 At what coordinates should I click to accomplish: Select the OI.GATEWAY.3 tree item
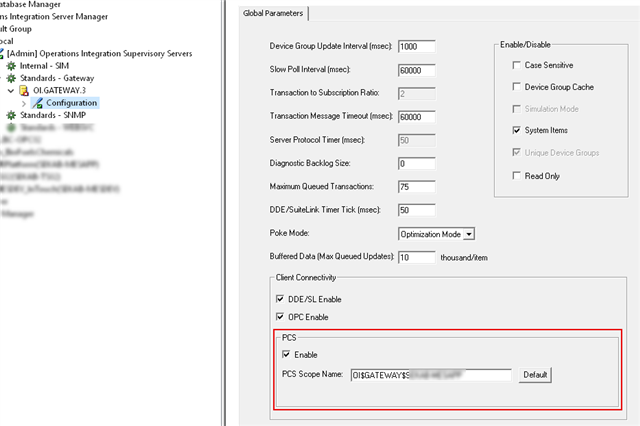click(x=59, y=90)
